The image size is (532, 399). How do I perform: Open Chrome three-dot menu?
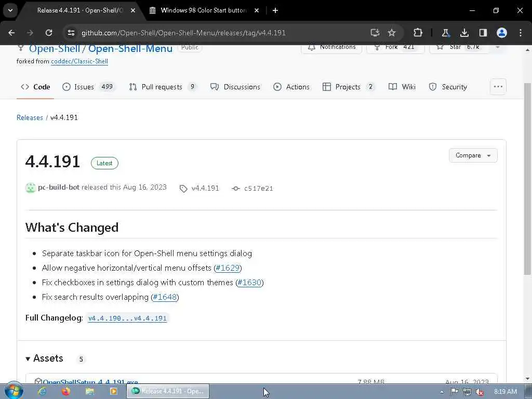(x=521, y=33)
